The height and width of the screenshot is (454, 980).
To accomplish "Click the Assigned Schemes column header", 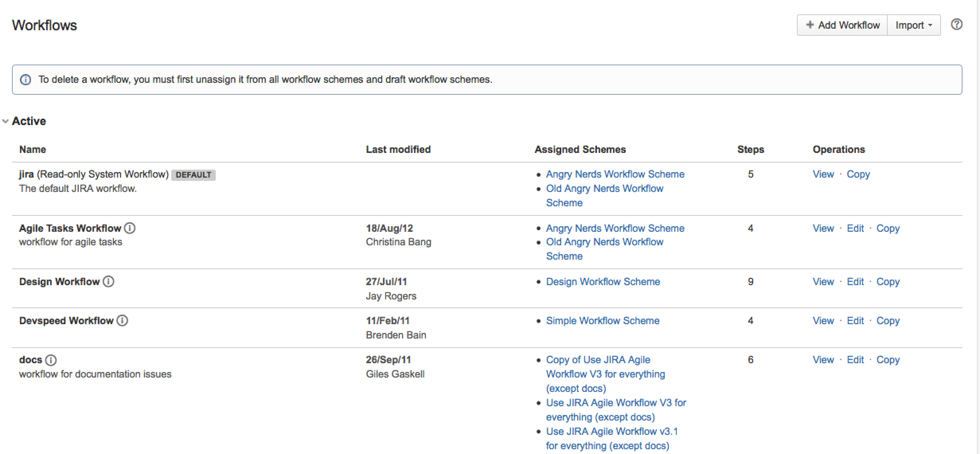I will point(580,149).
